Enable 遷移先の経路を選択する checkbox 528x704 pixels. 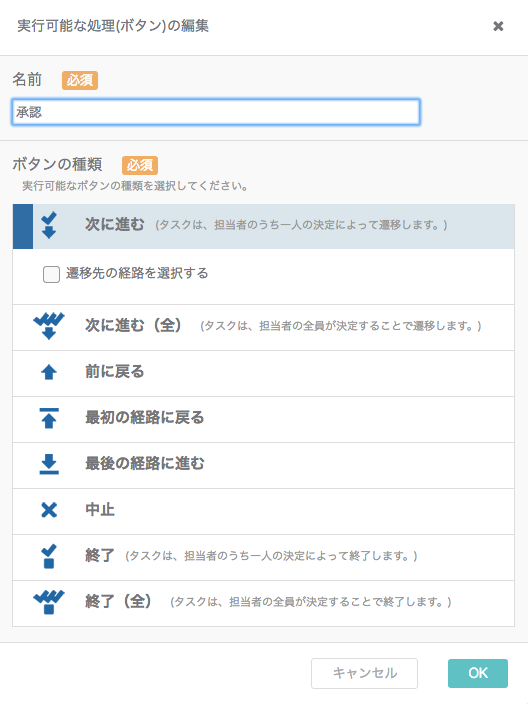click(51, 274)
